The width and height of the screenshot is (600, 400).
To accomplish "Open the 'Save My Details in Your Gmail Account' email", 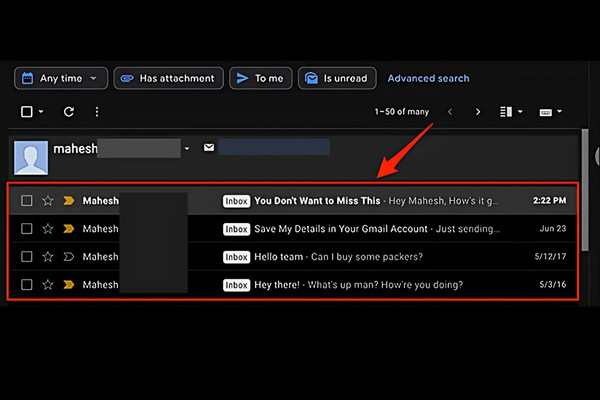I will coord(293,229).
